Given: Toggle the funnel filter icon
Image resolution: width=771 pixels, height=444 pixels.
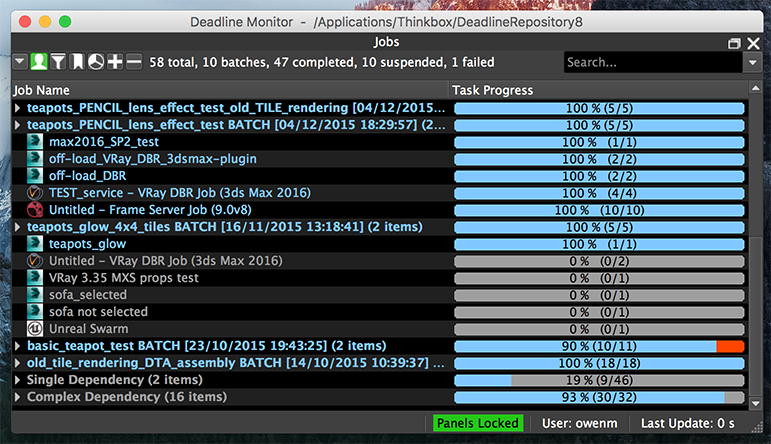Looking at the screenshot, I should coord(58,62).
